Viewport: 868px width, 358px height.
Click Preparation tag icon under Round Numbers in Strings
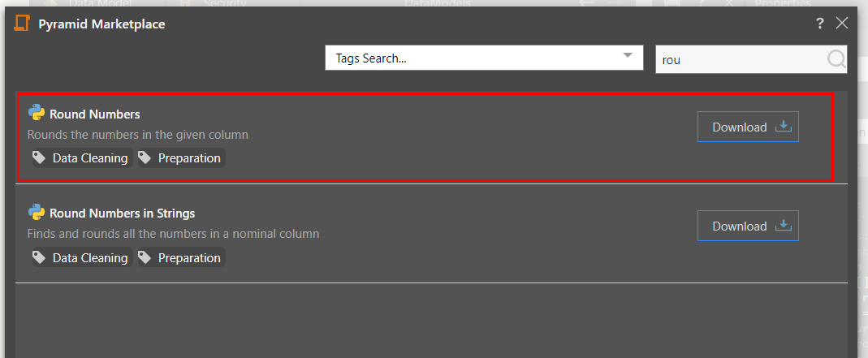[145, 258]
